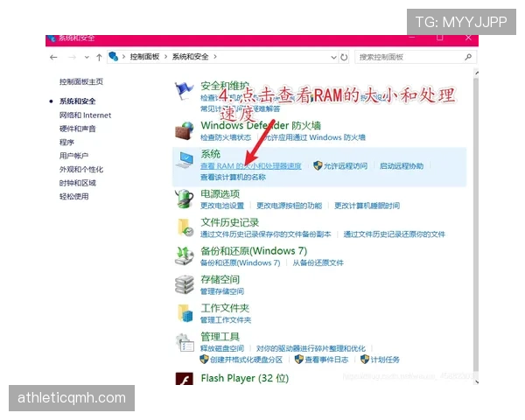The height and width of the screenshot is (420, 525).
Task: Open 轻松使用 category
Action: tap(74, 197)
